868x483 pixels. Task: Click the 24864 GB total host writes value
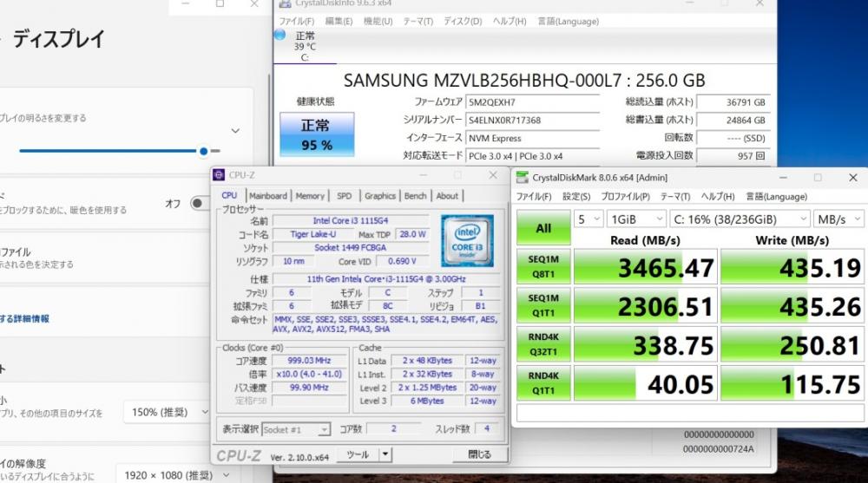(733, 120)
